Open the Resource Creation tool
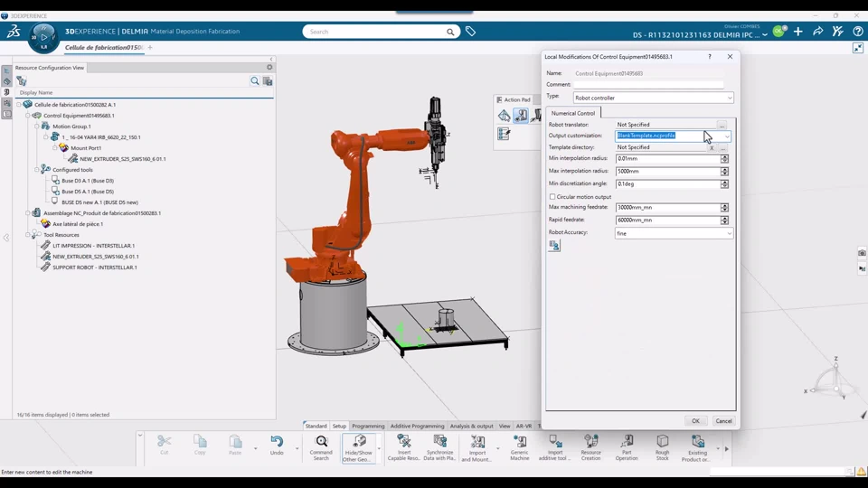The height and width of the screenshot is (488, 868). pyautogui.click(x=590, y=442)
